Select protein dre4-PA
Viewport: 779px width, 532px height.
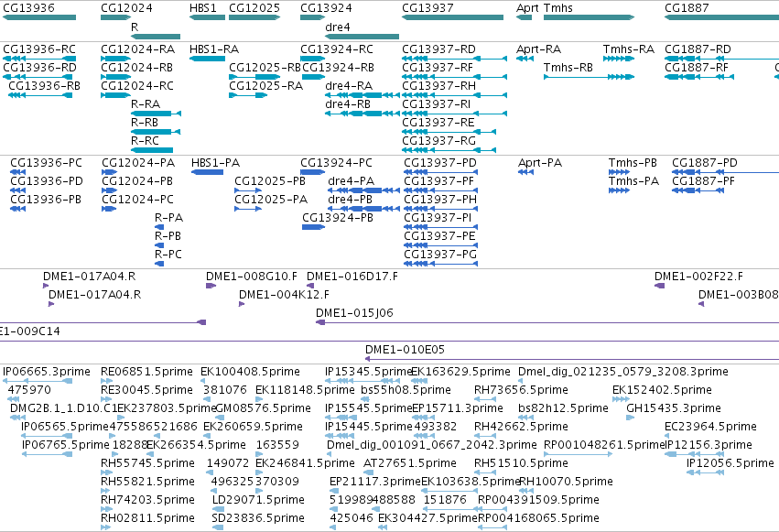(363, 190)
